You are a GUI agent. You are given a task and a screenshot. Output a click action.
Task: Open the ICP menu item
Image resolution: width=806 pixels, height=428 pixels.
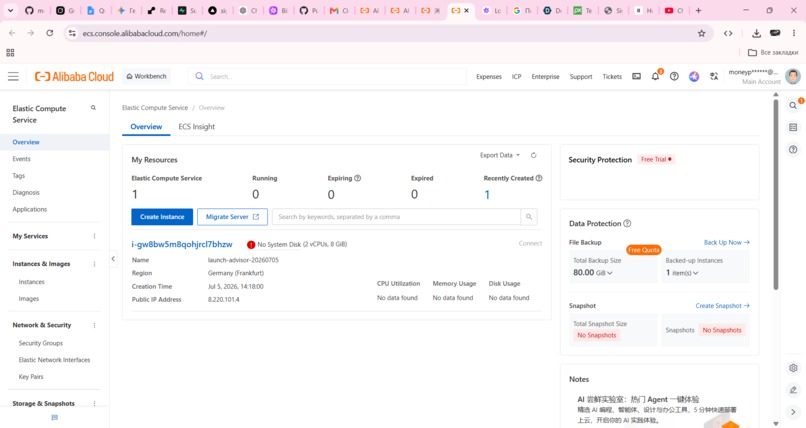tap(517, 77)
